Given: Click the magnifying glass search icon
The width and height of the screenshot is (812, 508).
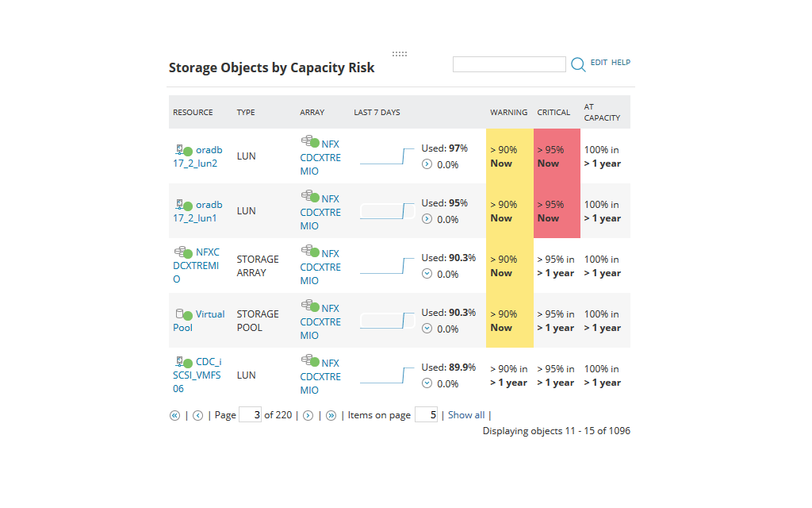Looking at the screenshot, I should coord(578,64).
